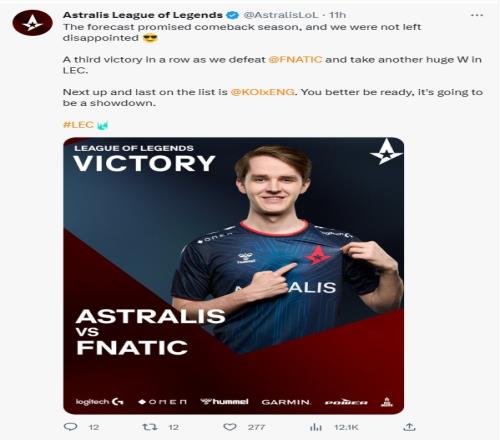This screenshot has width=500, height=440.
Task: Open the Victory Astralis vs Fnatic image
Action: tap(234, 276)
